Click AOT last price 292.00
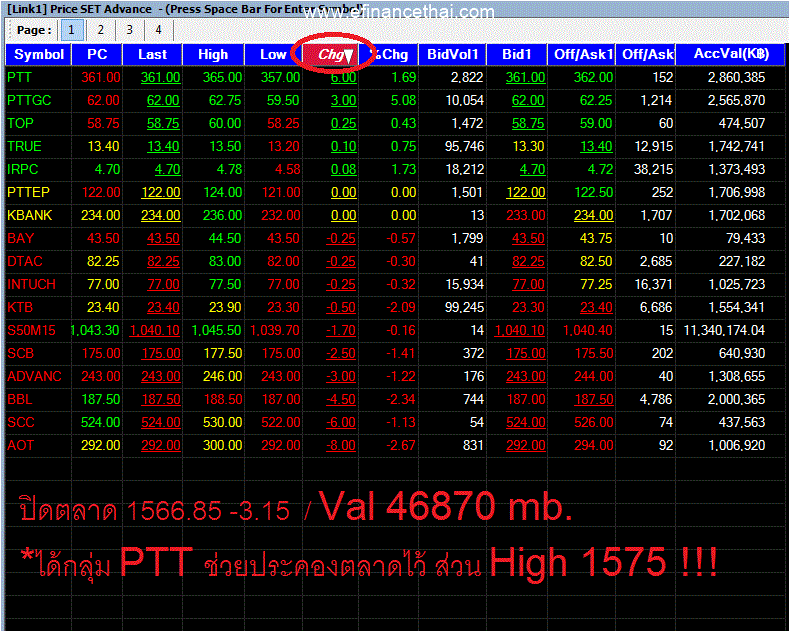Viewport: 789px width, 631px height. (161, 446)
